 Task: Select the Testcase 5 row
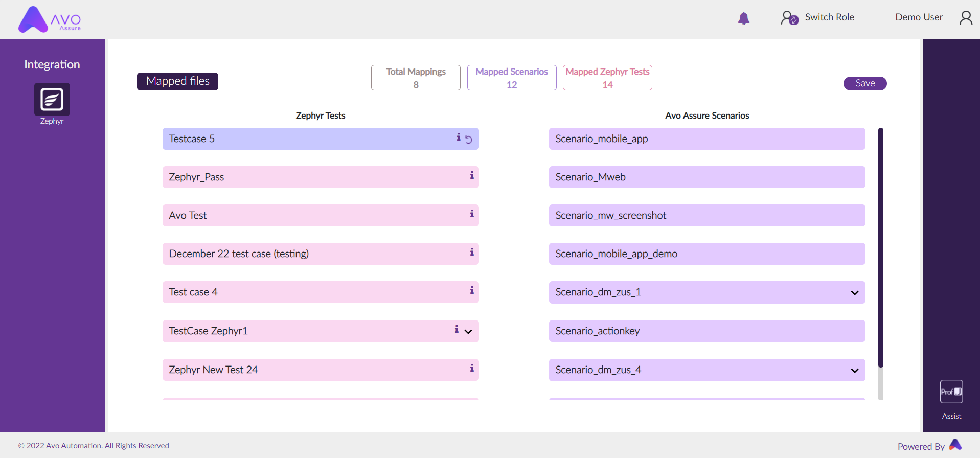point(321,139)
